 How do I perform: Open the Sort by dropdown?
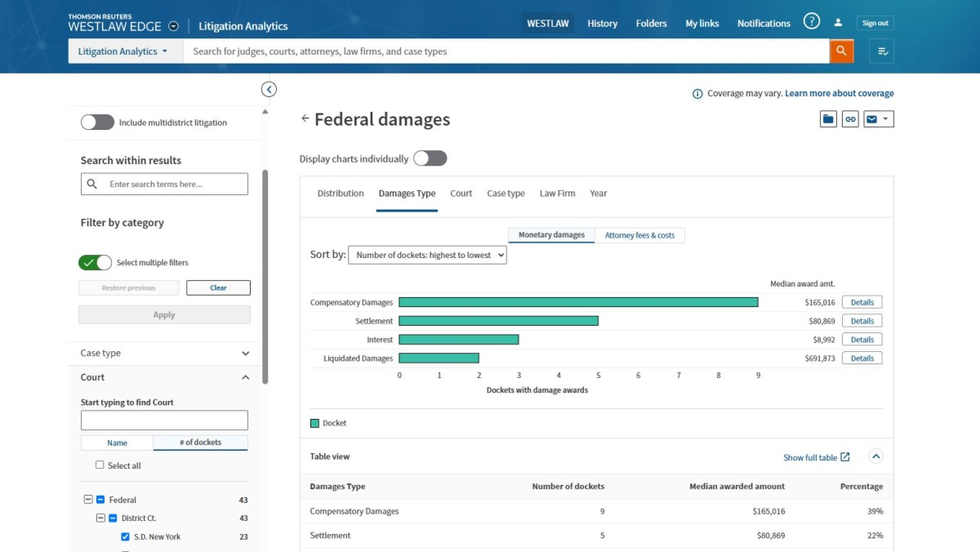point(427,255)
